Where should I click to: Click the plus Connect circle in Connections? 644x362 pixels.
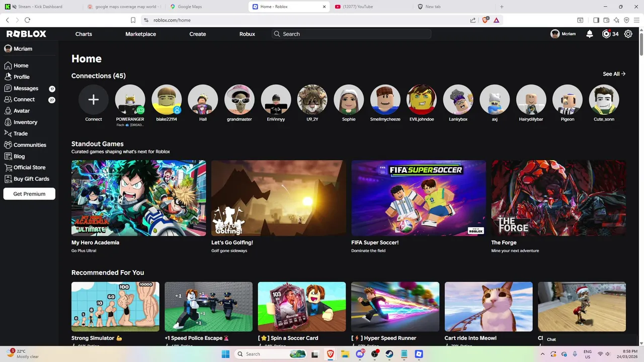click(94, 100)
